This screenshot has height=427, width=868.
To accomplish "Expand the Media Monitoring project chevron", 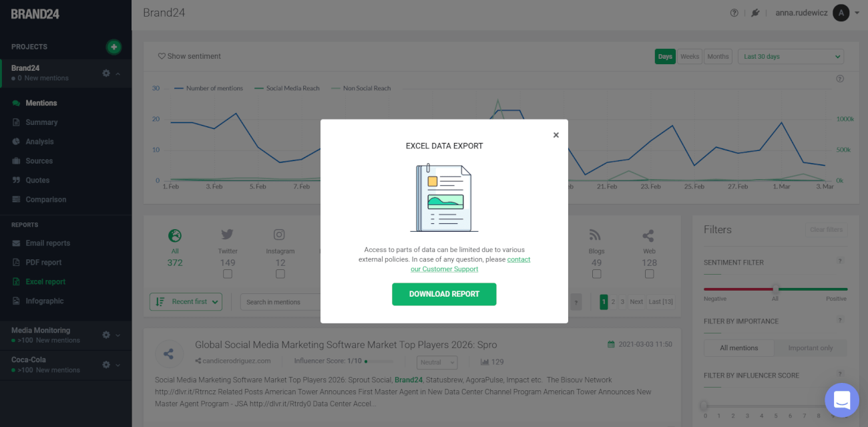I will pyautogui.click(x=118, y=335).
